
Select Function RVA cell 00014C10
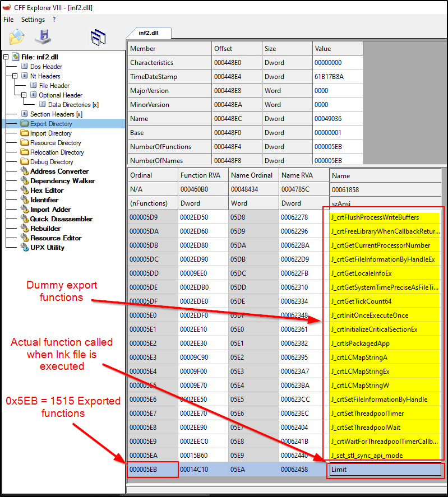(204, 470)
